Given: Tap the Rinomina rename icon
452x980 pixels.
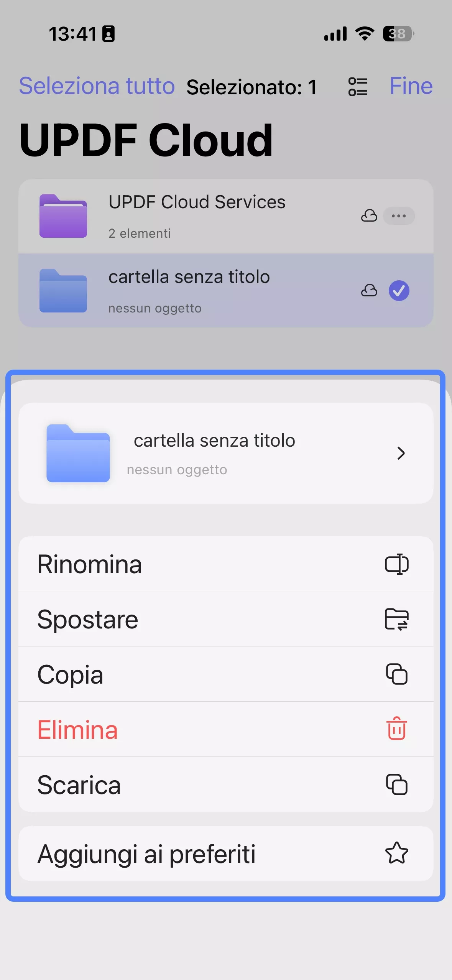Looking at the screenshot, I should pos(396,564).
